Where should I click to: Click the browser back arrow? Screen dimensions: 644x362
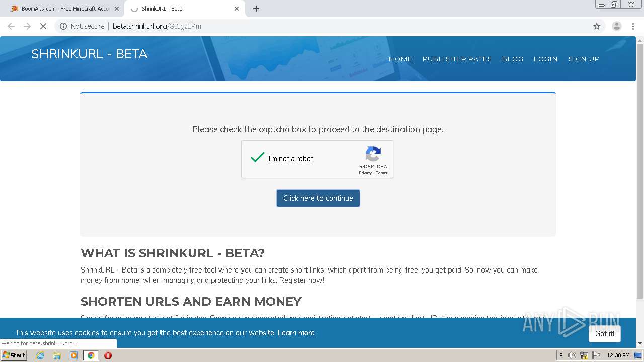pyautogui.click(x=11, y=26)
